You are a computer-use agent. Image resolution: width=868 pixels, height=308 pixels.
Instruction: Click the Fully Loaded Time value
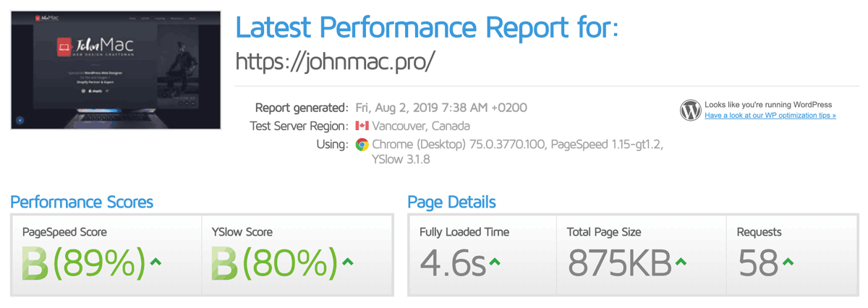453,263
